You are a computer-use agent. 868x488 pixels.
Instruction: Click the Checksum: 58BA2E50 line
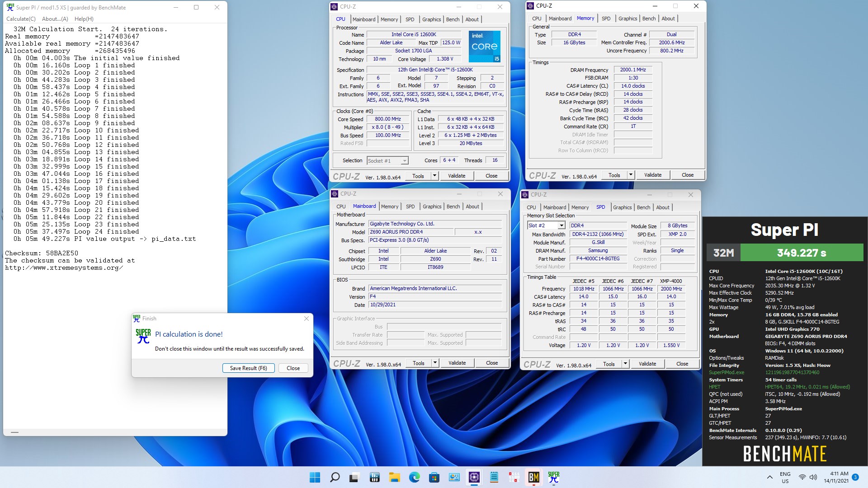42,253
